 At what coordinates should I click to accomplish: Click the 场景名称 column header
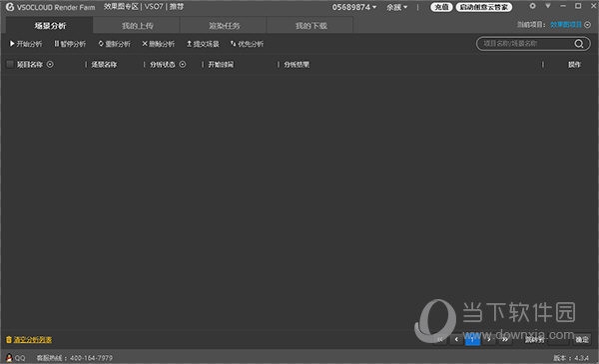[104, 65]
